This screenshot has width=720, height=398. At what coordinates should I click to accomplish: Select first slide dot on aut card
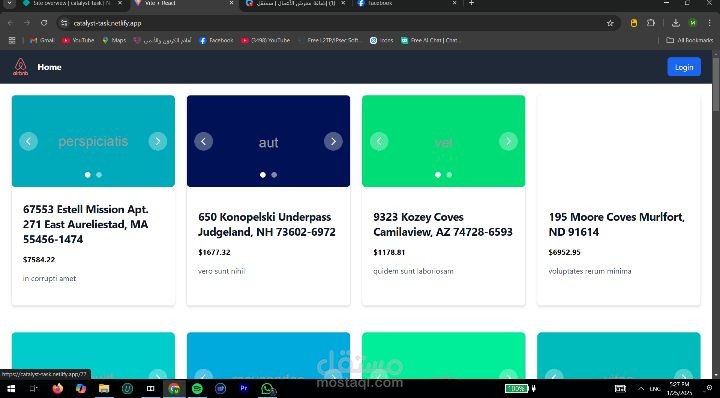(x=263, y=175)
